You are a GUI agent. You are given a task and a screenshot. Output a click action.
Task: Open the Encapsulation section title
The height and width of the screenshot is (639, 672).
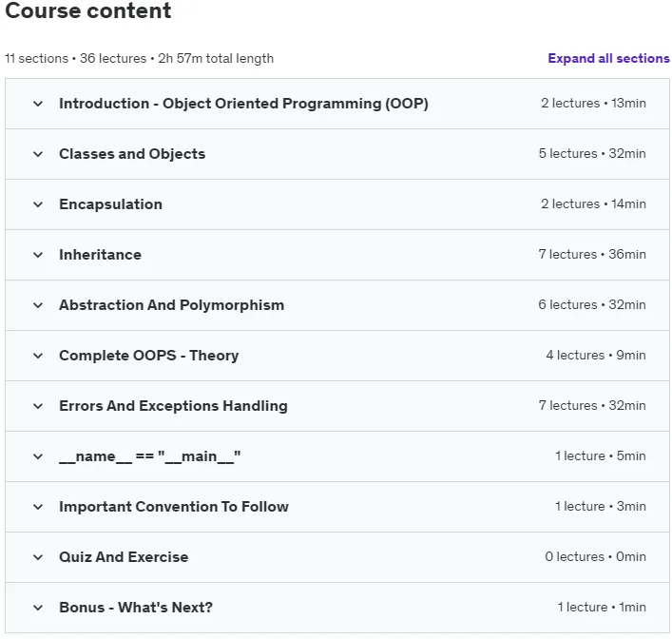coord(110,204)
